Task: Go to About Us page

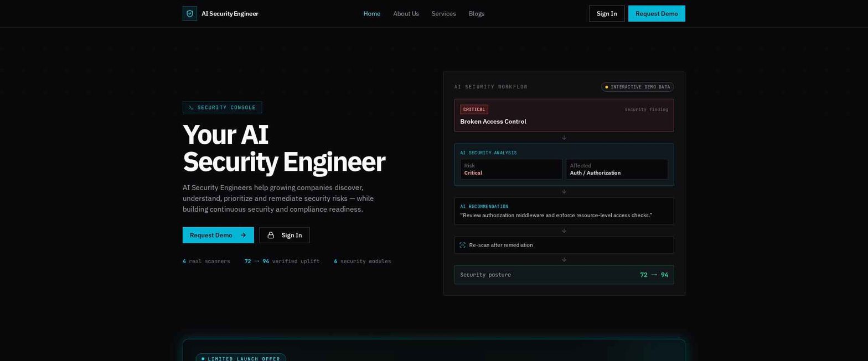Action: 406,14
